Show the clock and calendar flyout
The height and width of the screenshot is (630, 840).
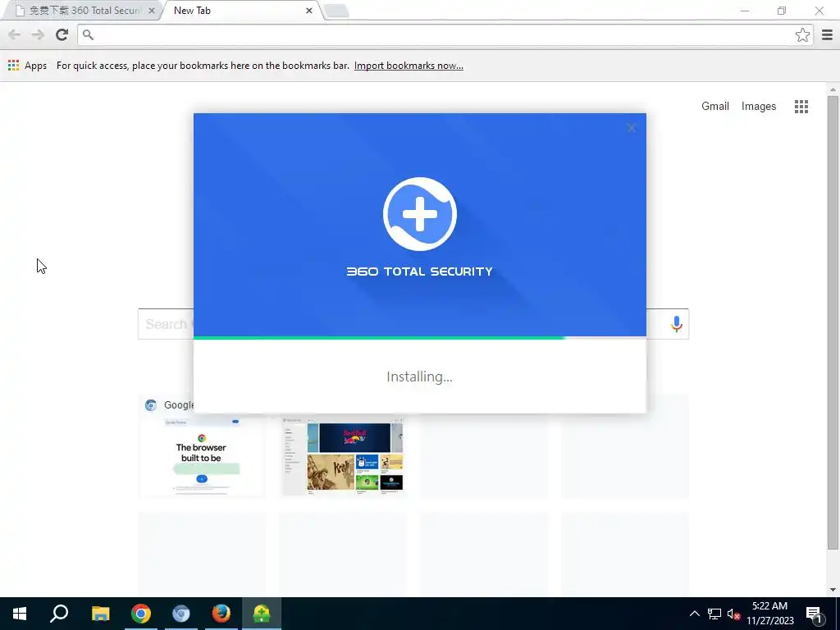pos(769,614)
